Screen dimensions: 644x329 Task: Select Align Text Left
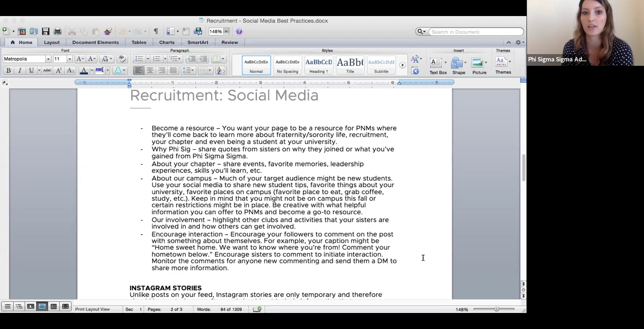click(138, 71)
